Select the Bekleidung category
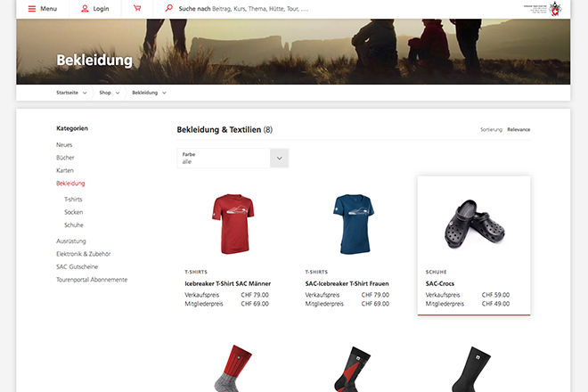The height and width of the screenshot is (392, 588). (x=70, y=184)
